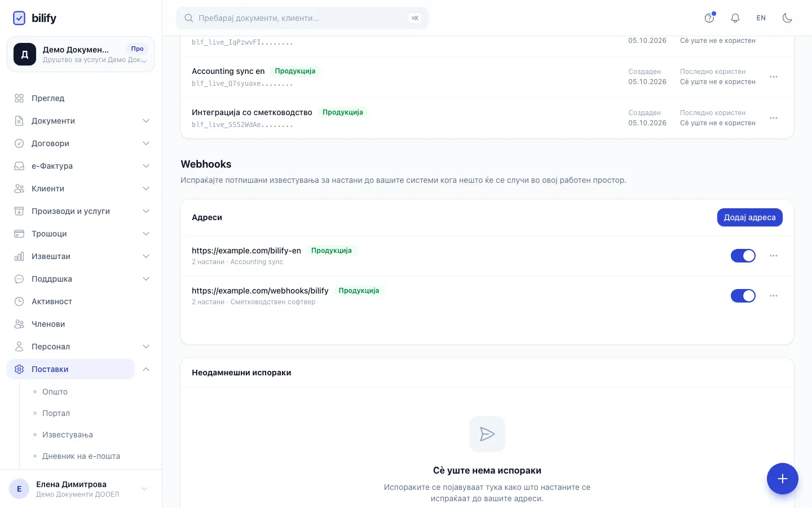Click the Додај адреса button
This screenshot has width=812, height=508.
[x=749, y=217]
